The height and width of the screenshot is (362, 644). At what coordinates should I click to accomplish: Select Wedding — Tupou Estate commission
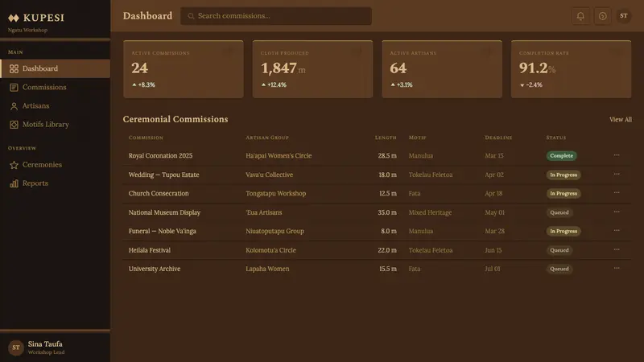click(163, 175)
